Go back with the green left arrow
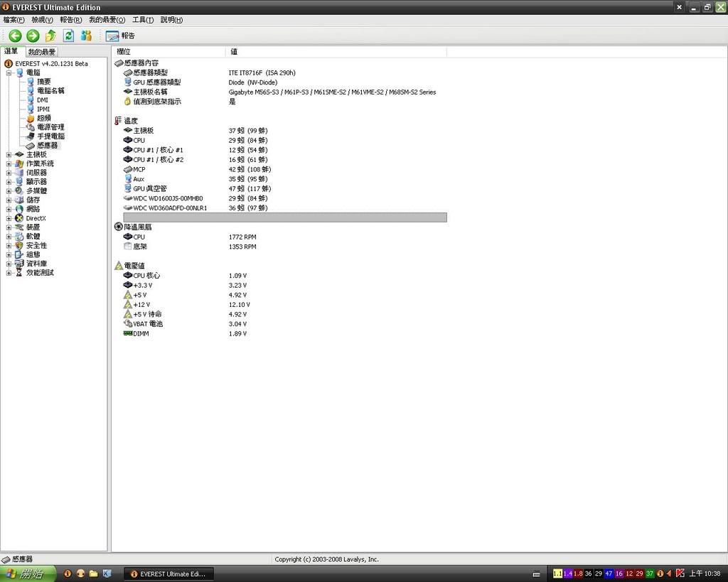 click(x=15, y=36)
